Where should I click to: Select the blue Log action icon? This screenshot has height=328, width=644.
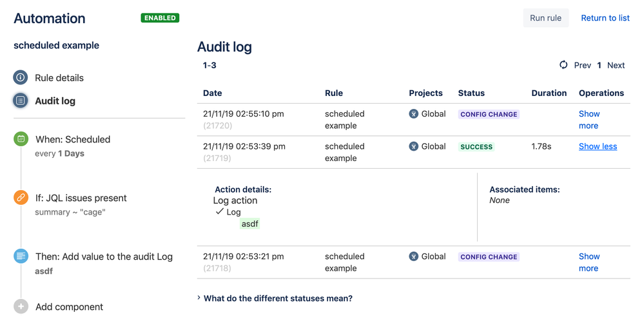[x=21, y=256]
